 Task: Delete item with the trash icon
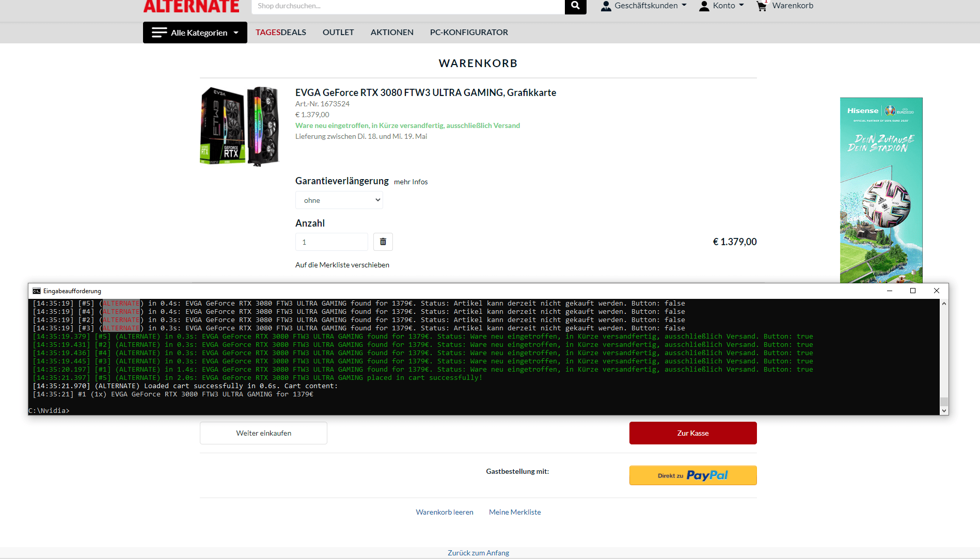(x=383, y=242)
